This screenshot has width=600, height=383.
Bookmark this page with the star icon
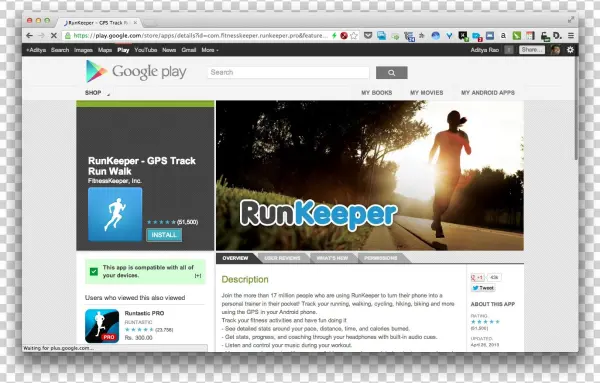(354, 36)
